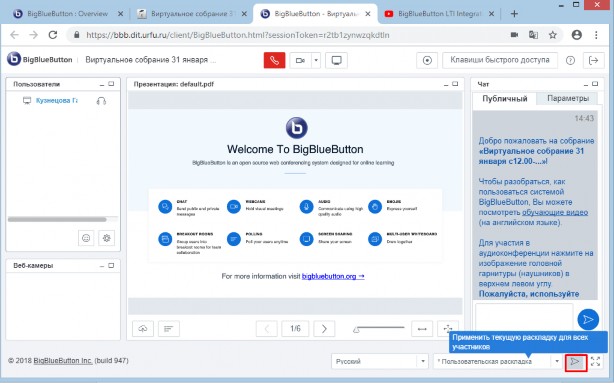
Task: Click the red leave audio phone button
Action: (x=274, y=60)
